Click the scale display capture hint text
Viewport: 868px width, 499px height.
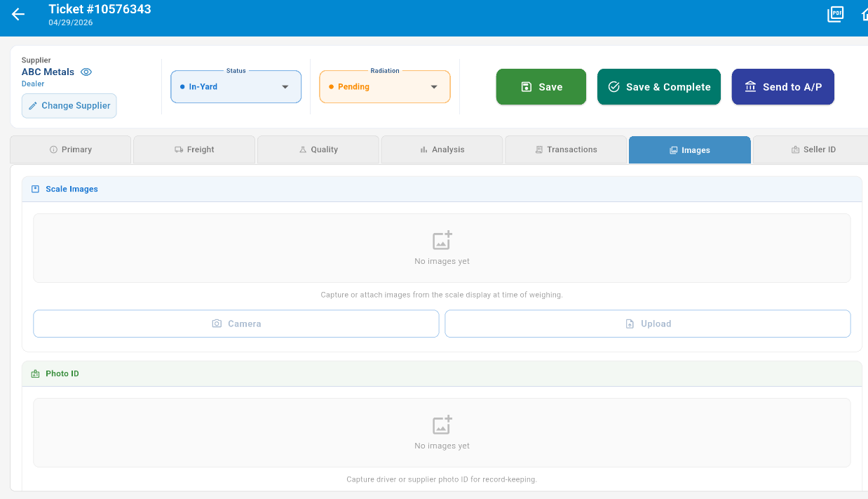tap(442, 295)
